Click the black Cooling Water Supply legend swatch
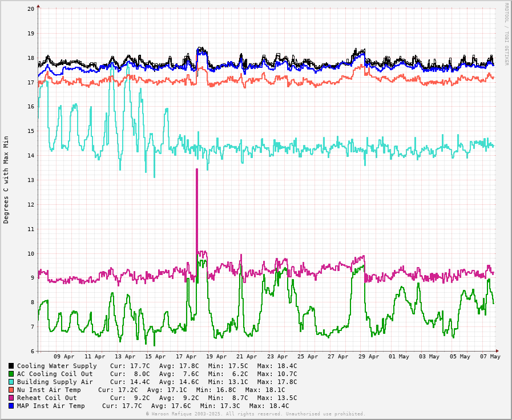 coord(11,366)
